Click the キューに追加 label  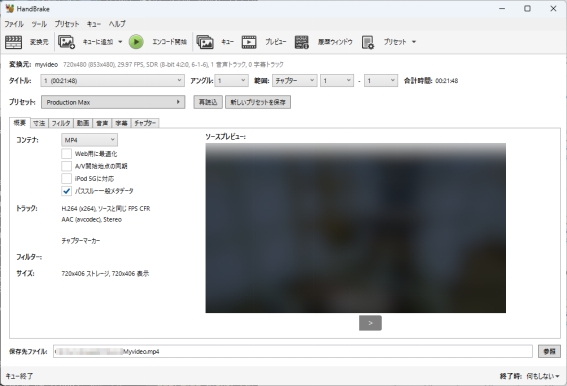pos(98,42)
